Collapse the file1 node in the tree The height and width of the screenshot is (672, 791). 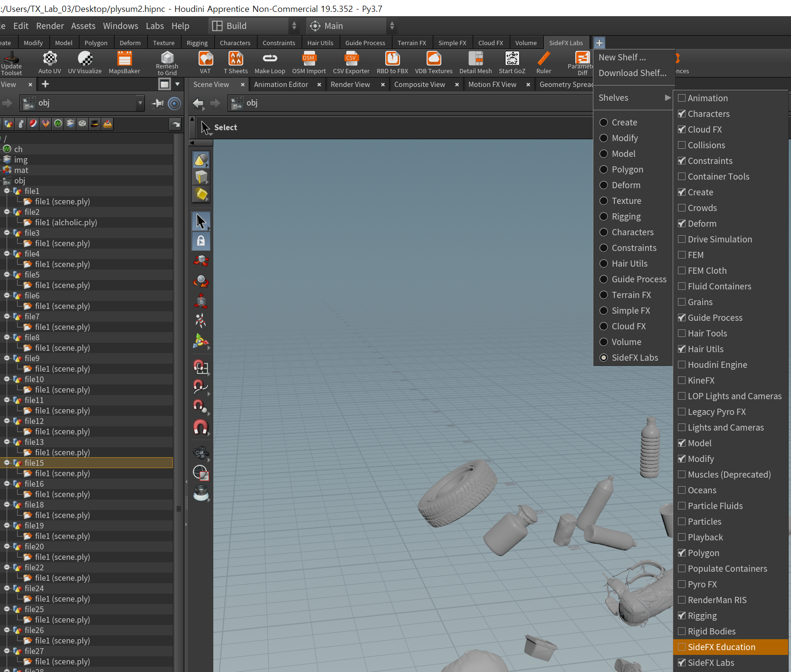(x=7, y=191)
